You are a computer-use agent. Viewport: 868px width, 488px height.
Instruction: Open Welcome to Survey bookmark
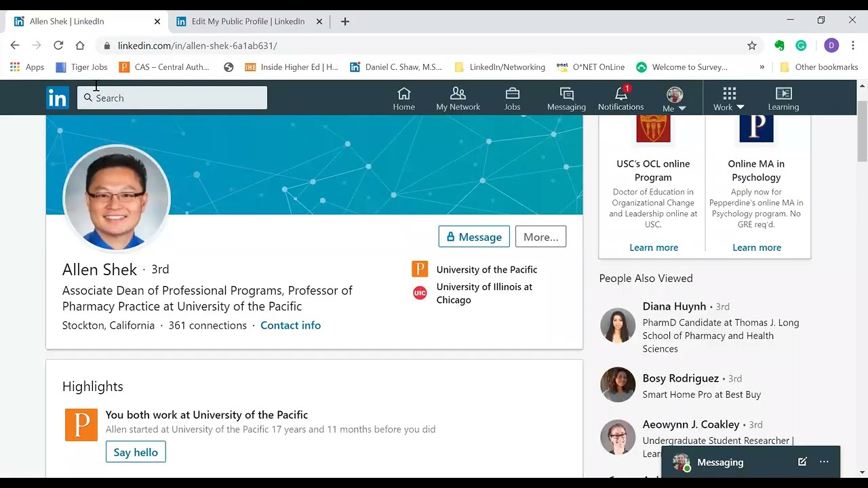682,67
